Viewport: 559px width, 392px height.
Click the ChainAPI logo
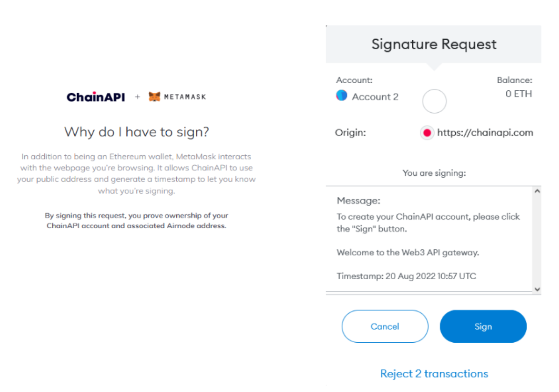(96, 97)
